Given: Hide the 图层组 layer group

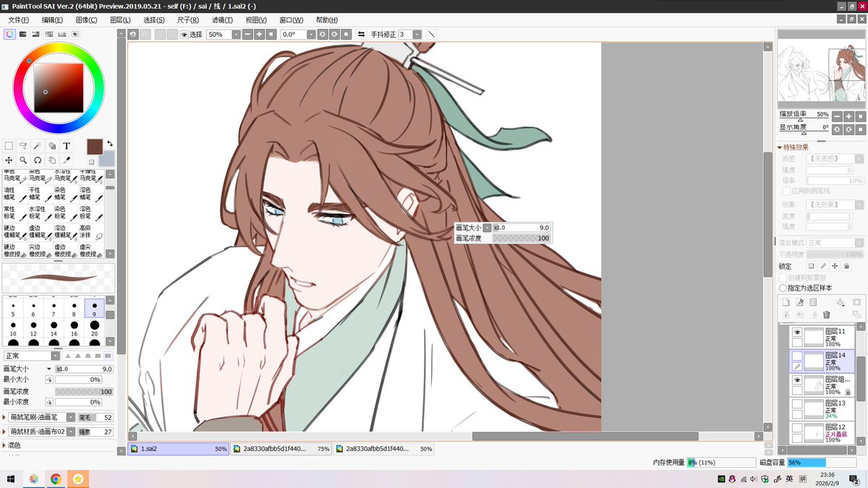Looking at the screenshot, I should point(798,380).
